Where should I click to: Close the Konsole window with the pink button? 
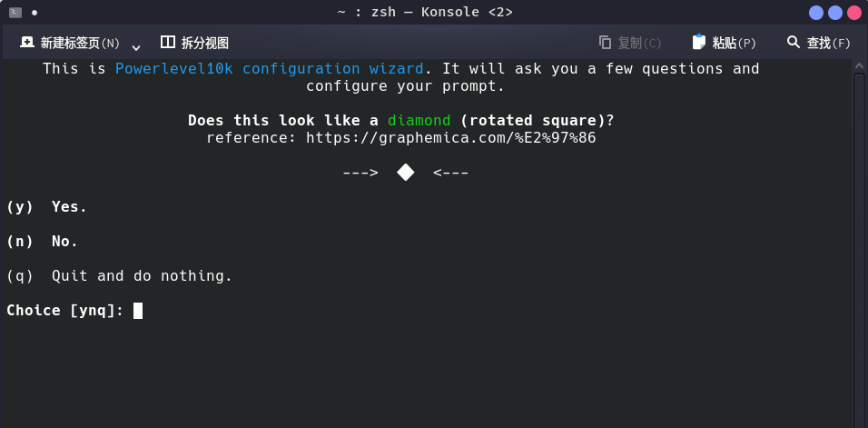(854, 13)
